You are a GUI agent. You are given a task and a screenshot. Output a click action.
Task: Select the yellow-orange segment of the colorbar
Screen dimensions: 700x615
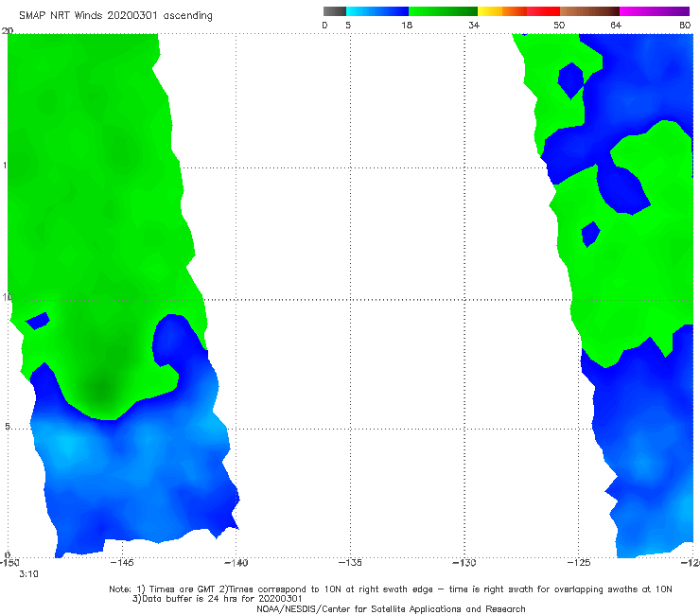(x=502, y=11)
